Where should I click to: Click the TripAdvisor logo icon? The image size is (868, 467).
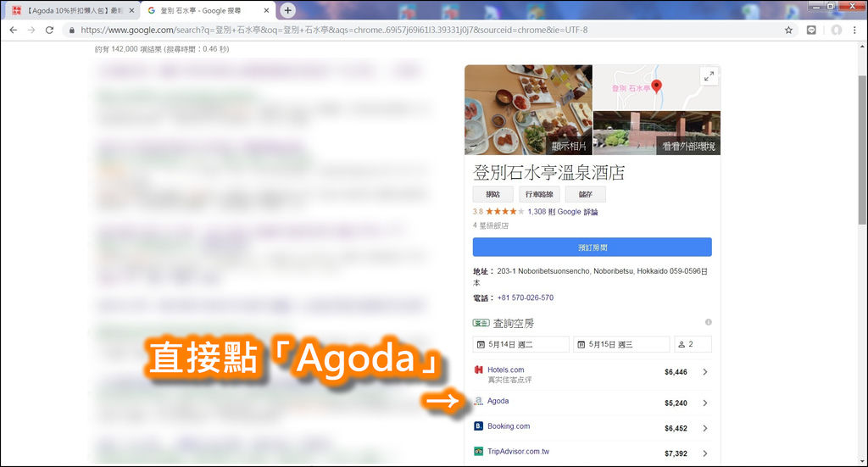(x=478, y=452)
